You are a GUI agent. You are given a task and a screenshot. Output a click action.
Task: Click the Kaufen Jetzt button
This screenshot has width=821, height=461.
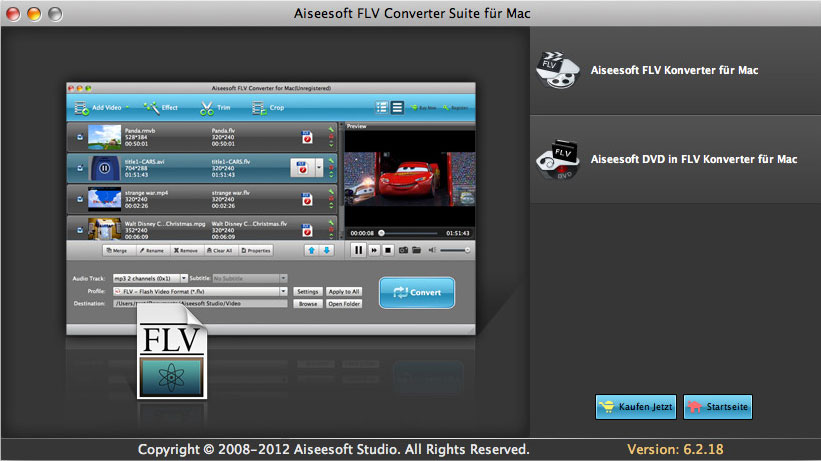635,406
